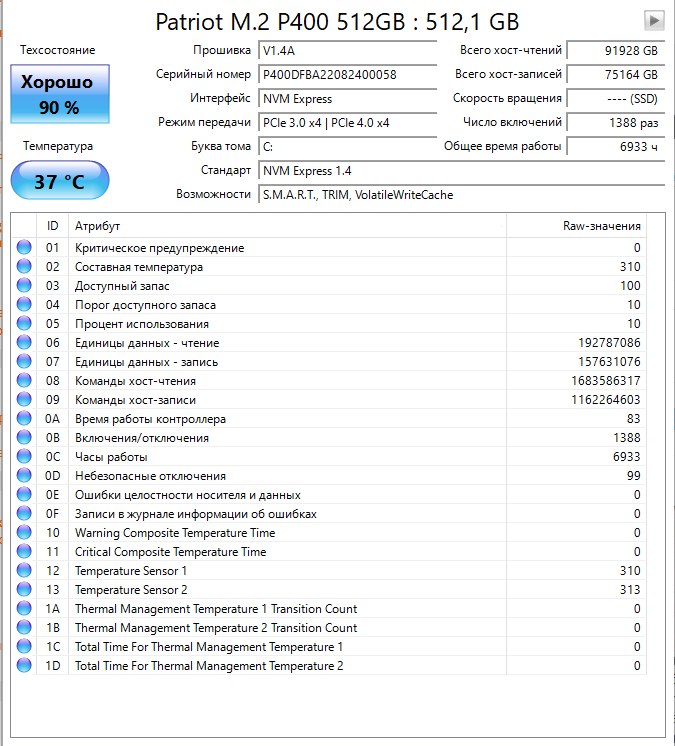Click status orb for Часы работы row
The image size is (675, 746).
[24, 456]
